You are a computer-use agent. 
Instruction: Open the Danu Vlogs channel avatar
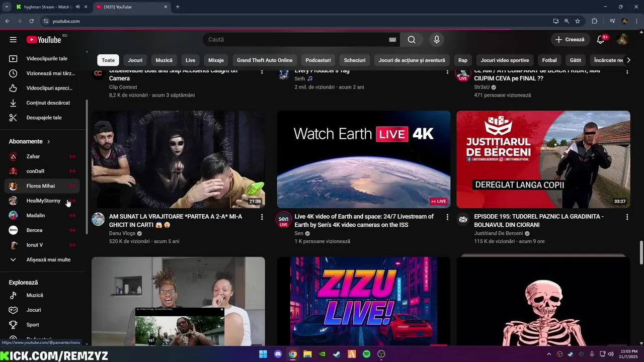(98, 219)
